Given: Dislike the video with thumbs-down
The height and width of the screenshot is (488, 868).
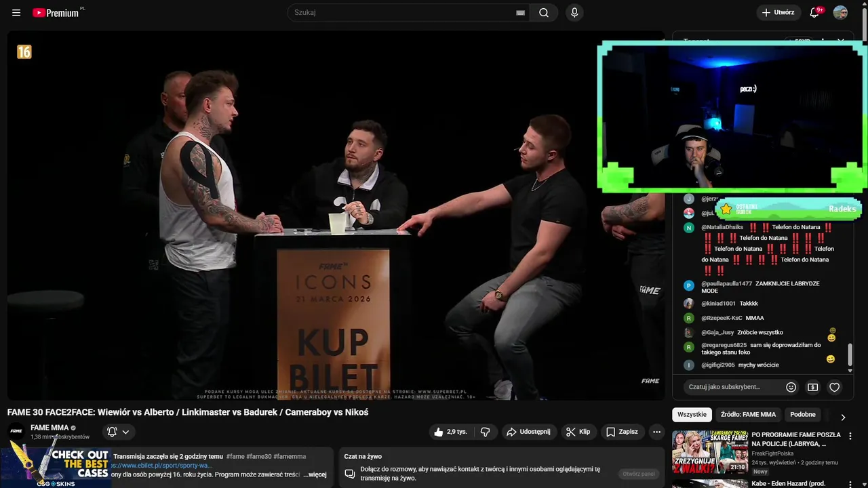Looking at the screenshot, I should 486,432.
